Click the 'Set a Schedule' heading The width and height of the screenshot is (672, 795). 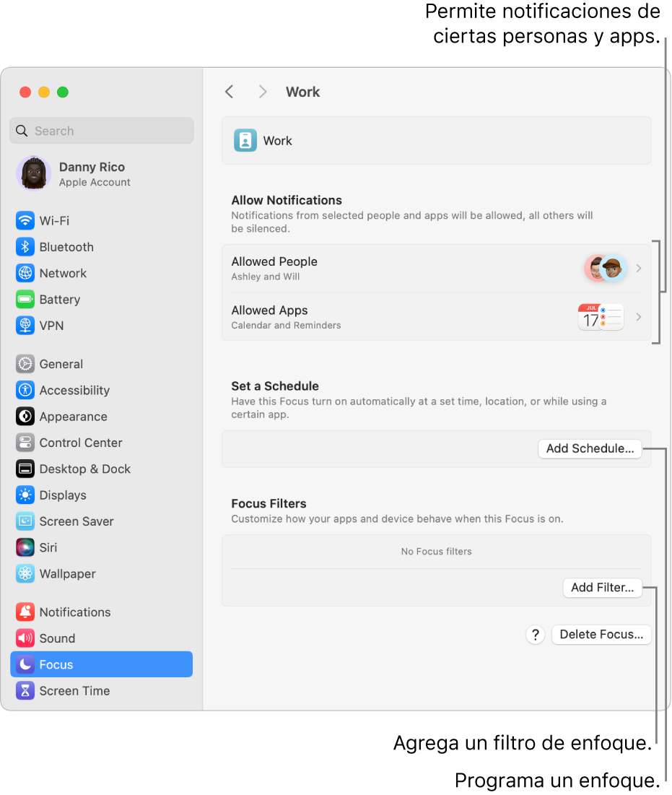(x=275, y=386)
